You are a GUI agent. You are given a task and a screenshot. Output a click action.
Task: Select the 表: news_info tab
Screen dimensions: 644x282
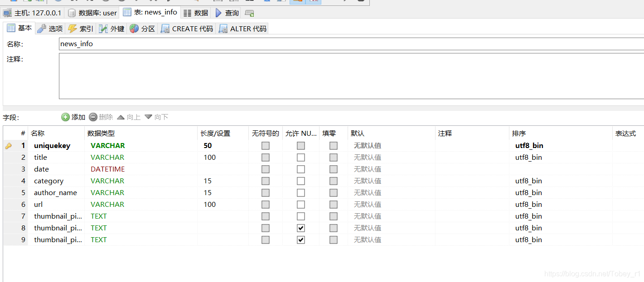coord(150,12)
